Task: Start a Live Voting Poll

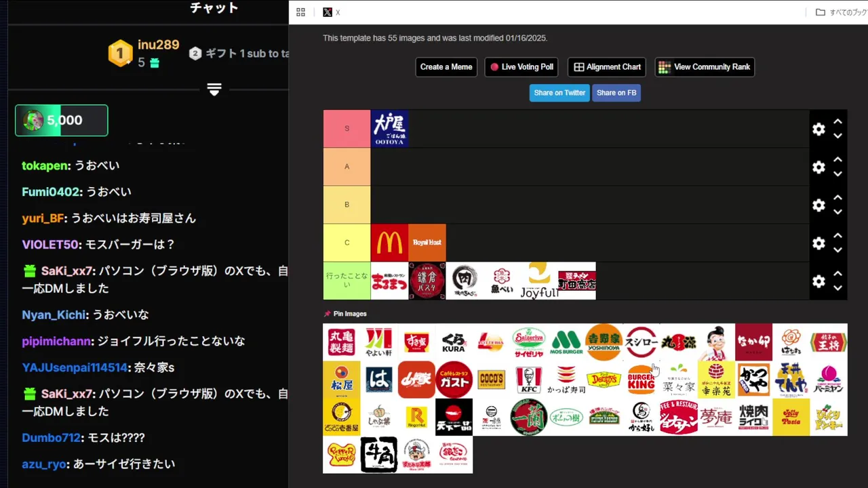Action: click(x=521, y=67)
